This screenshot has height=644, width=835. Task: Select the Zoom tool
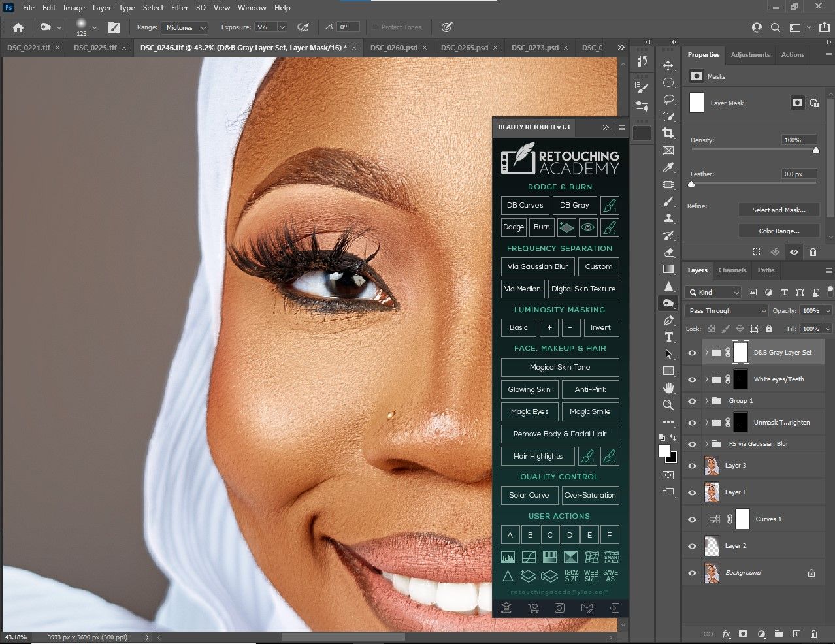pyautogui.click(x=668, y=405)
